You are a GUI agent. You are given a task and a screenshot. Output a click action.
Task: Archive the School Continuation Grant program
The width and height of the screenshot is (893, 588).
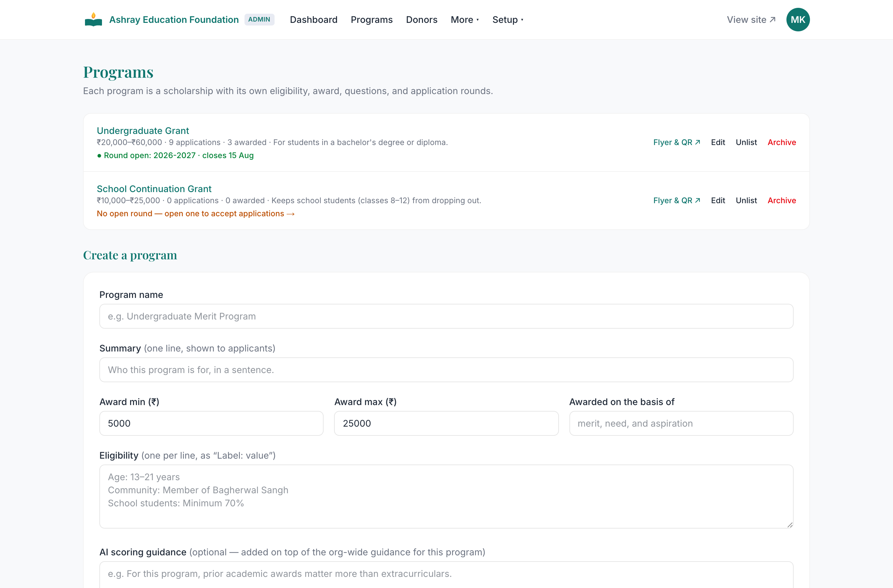(782, 200)
